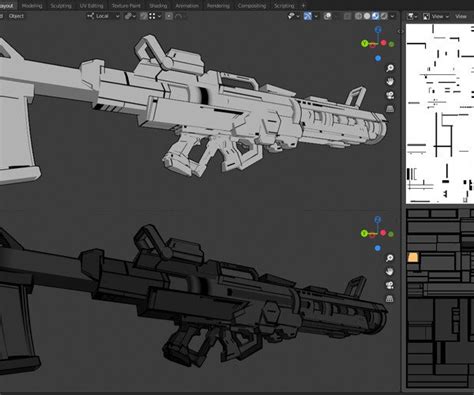Click the zoom magnifier in the lower viewport
Viewport: 474px width, 395px height.
[390, 258]
